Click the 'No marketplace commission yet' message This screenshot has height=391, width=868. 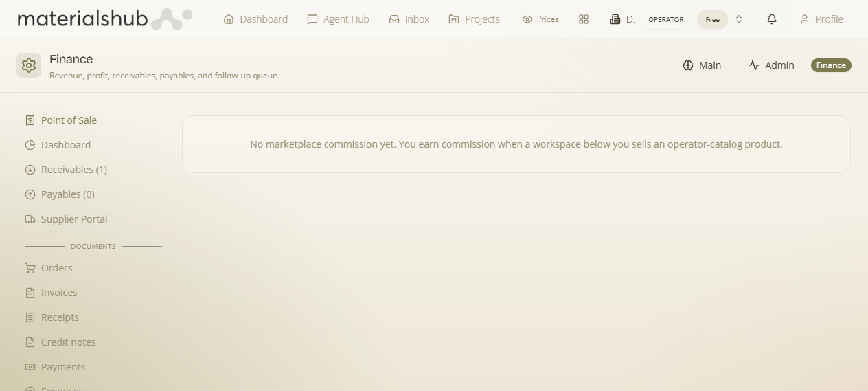[x=516, y=144]
